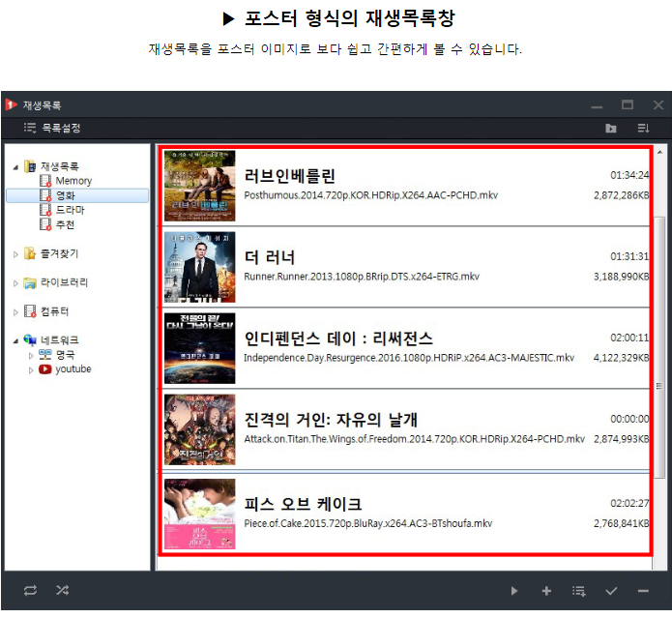Viewport: 672px width, 618px height.
Task: Click the play button in bottom bar
Action: click(x=514, y=591)
